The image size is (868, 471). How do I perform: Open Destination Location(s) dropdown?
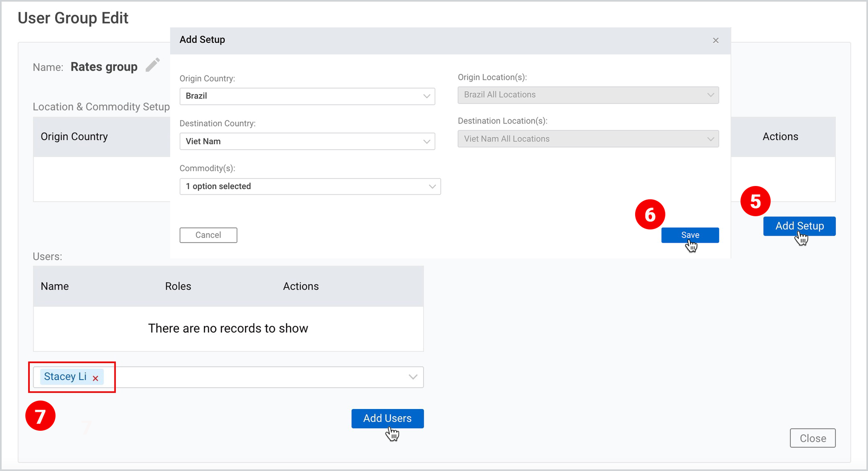click(588, 139)
